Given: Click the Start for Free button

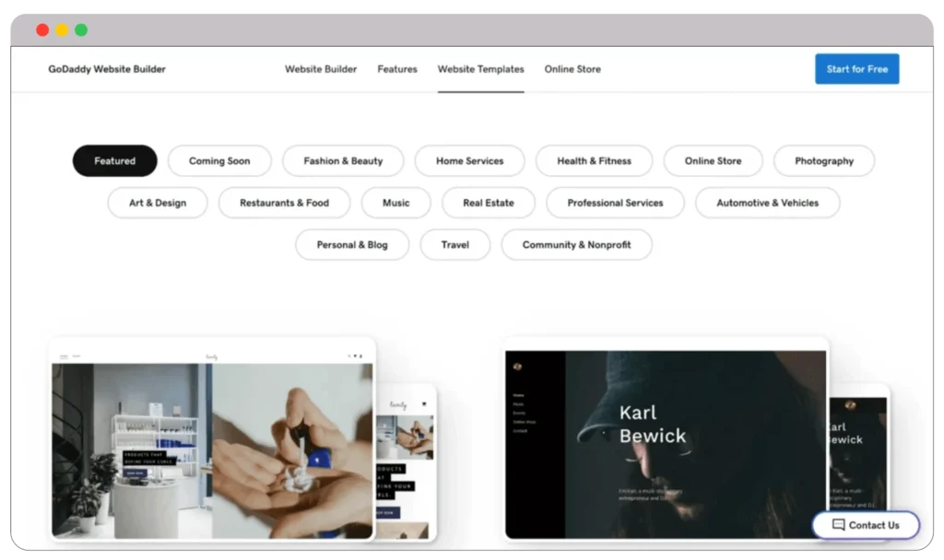Looking at the screenshot, I should point(856,69).
